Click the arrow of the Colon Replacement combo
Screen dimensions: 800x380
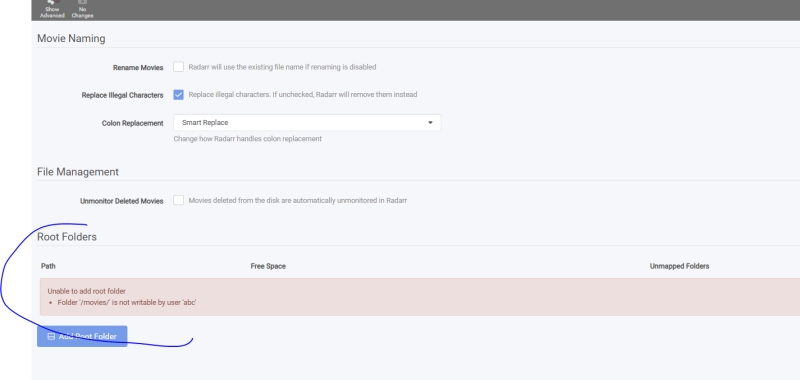[x=430, y=123]
